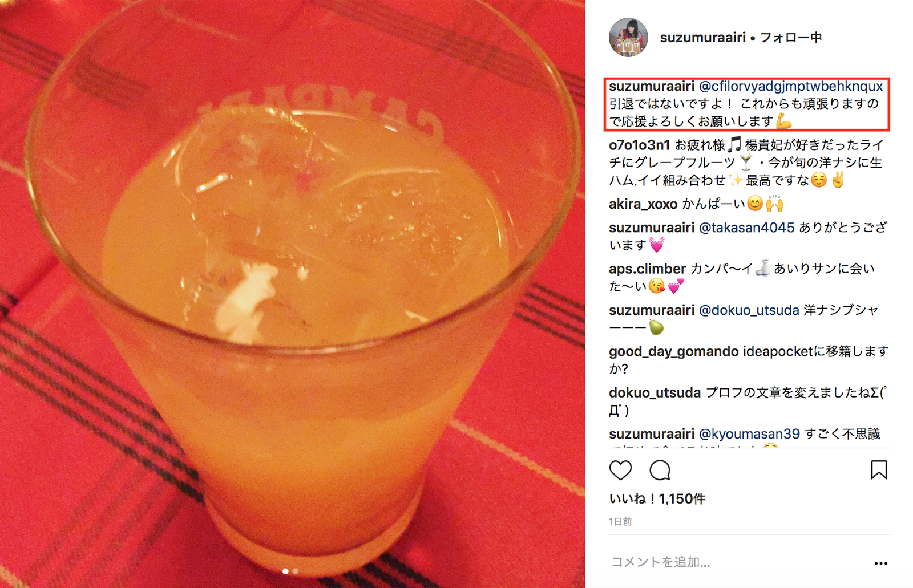The image size is (913, 588).
Task: Click the comment speech bubble icon
Action: point(660,470)
